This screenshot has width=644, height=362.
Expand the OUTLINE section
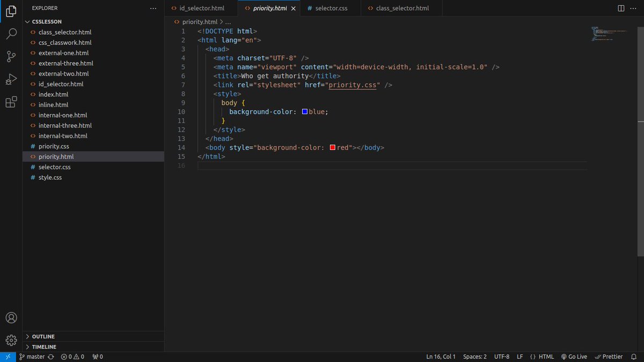pyautogui.click(x=93, y=336)
